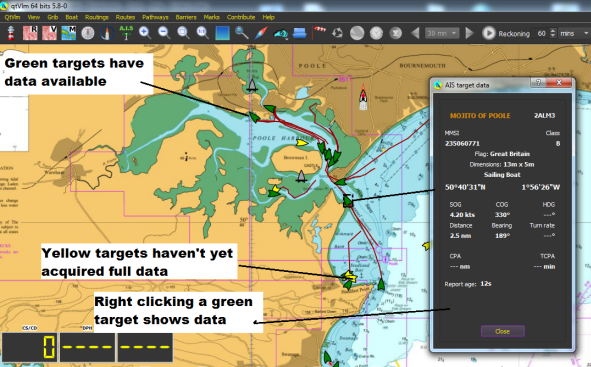Click the grey buoy marker below Brownsea island

[301, 176]
